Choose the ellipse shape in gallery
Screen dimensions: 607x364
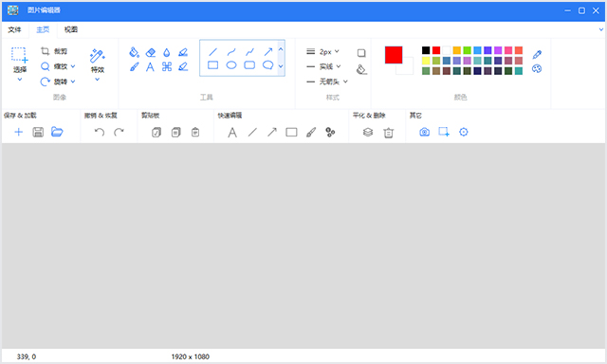pos(231,65)
